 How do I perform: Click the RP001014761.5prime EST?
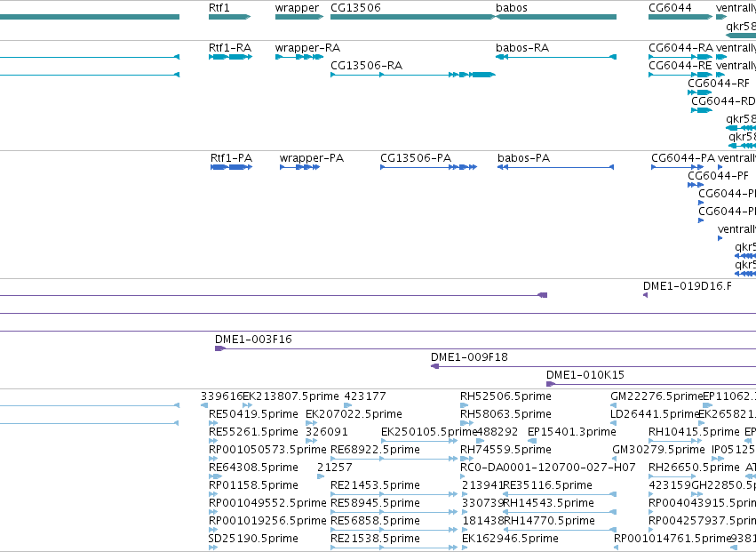617,548
